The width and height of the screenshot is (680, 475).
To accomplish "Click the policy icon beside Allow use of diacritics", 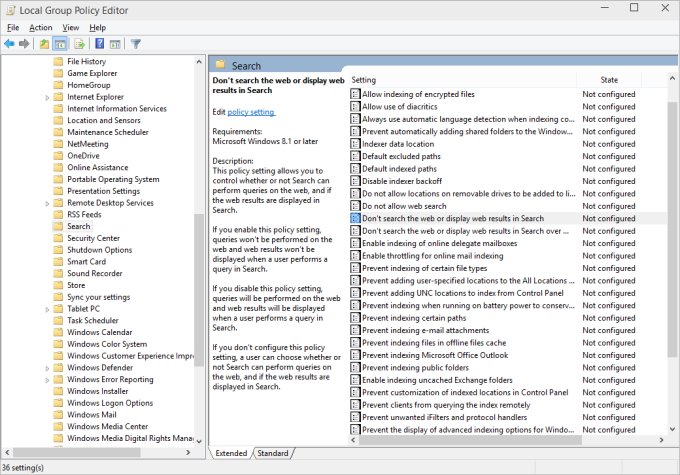I will point(355,107).
